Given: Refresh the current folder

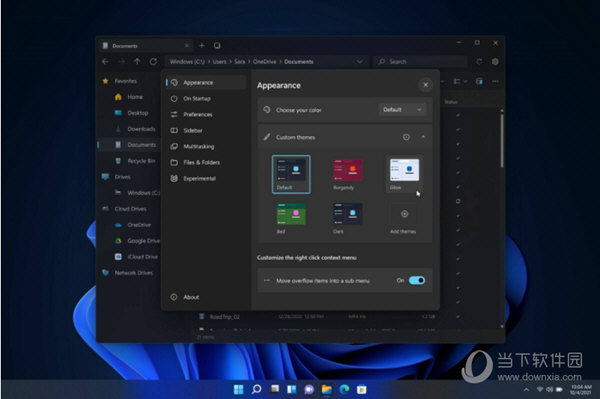Looking at the screenshot, I should pos(153,62).
